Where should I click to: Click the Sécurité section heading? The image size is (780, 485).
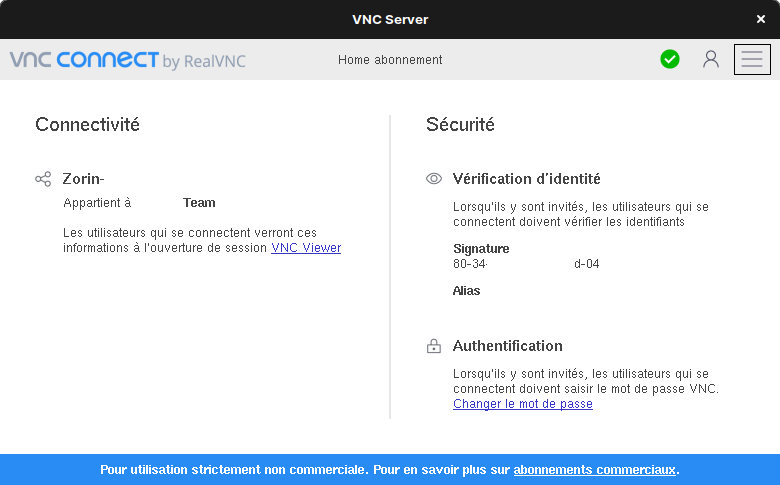(460, 125)
